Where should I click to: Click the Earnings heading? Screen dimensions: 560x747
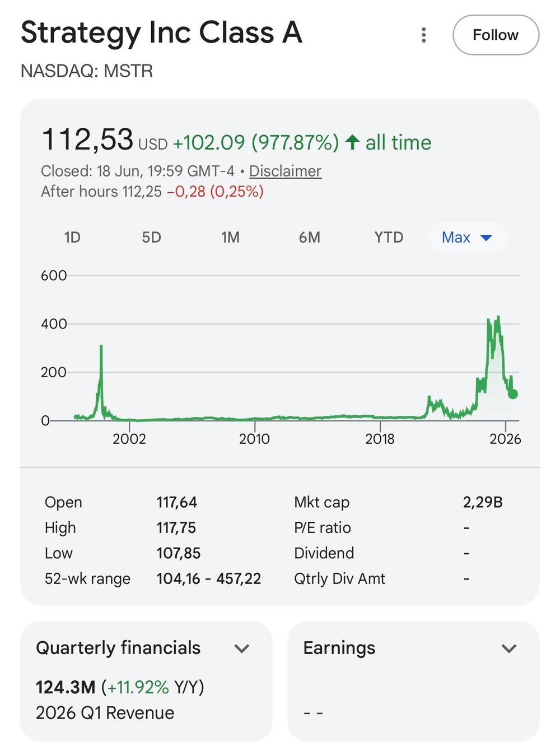339,648
